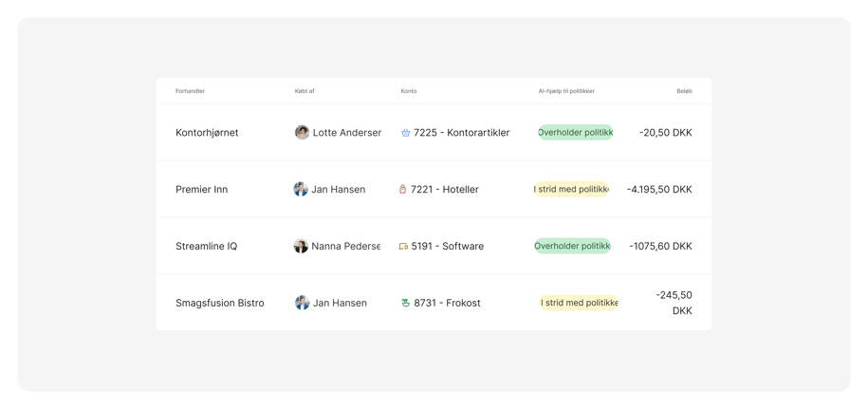The image size is (868, 409).
Task: Click the AI-hjælp til politikker header
Action: coord(566,91)
